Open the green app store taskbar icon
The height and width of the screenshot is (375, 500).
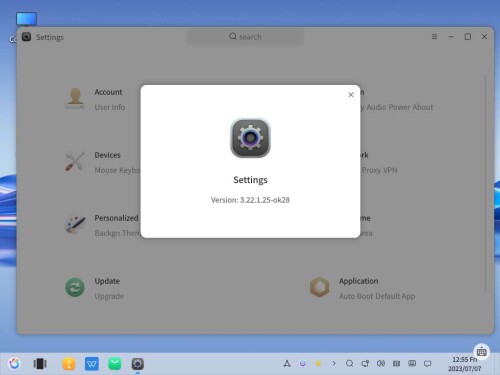click(x=115, y=364)
